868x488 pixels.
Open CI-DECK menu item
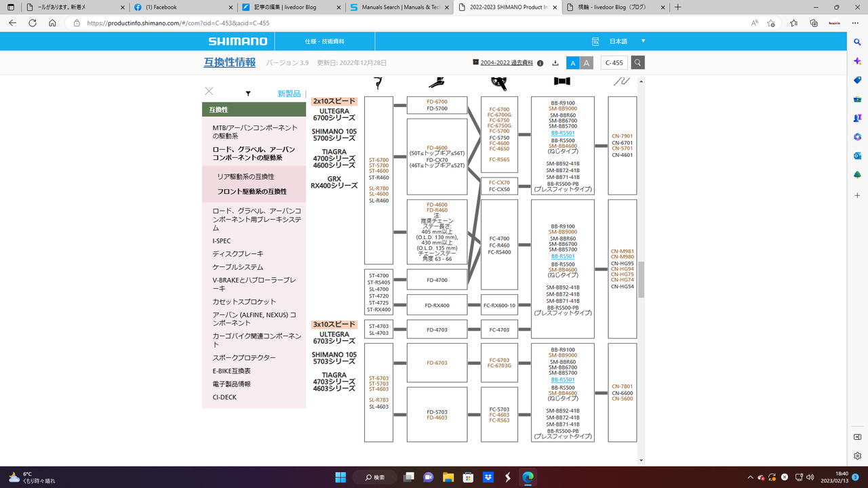point(224,397)
